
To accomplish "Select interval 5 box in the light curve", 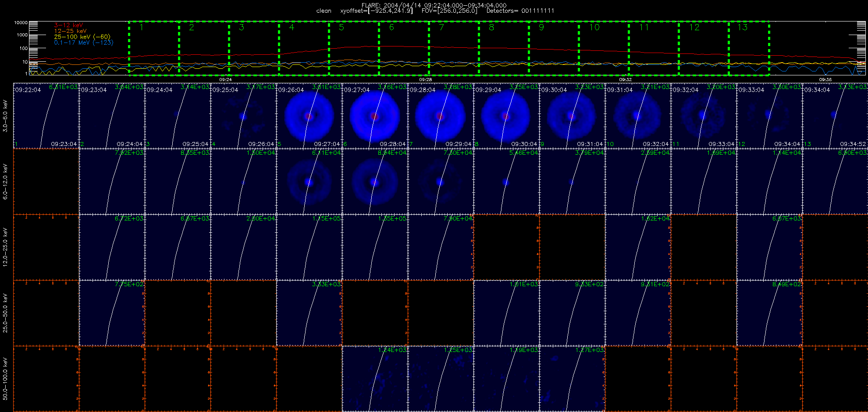I will (x=354, y=48).
